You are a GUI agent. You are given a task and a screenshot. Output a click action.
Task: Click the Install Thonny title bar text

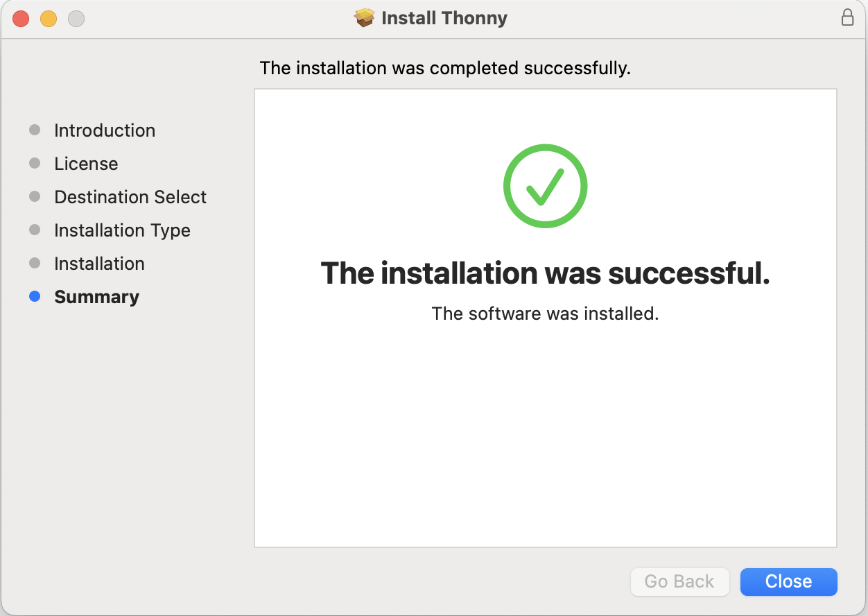(444, 17)
